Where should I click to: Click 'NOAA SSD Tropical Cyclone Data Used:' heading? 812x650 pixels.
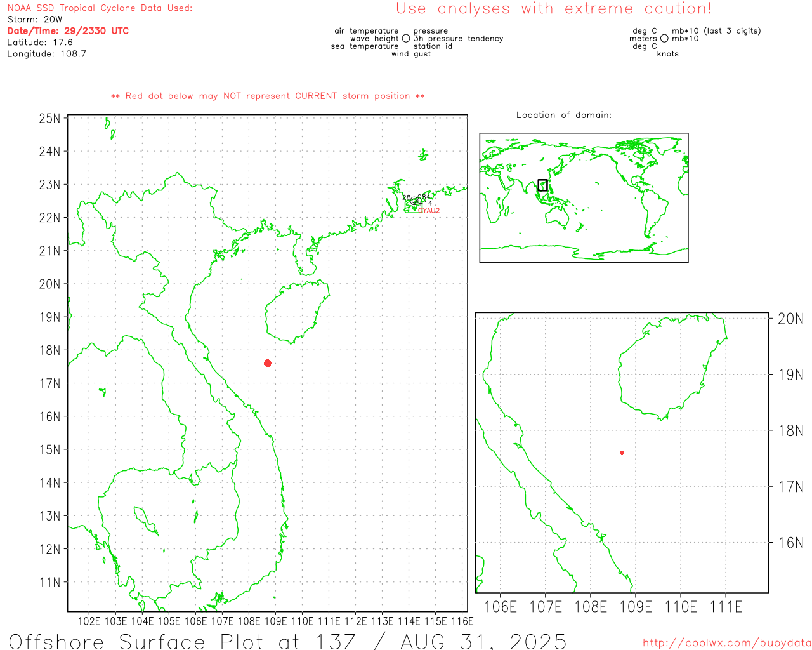tap(100, 8)
